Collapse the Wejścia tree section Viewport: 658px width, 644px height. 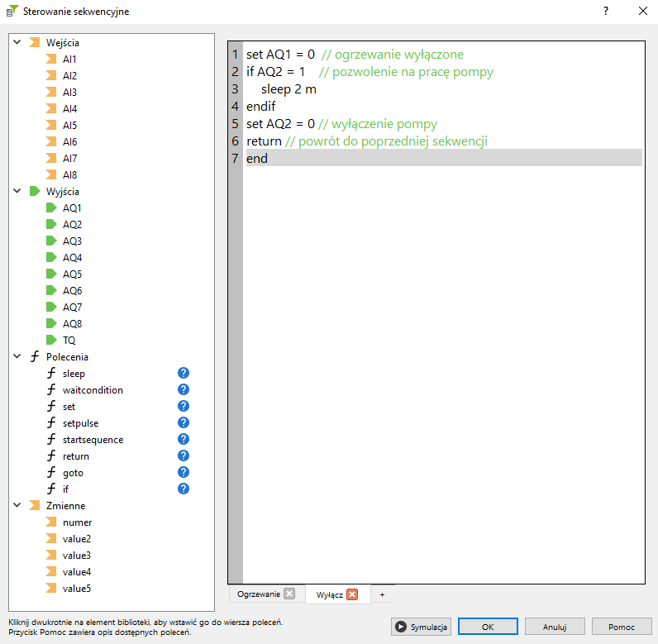click(17, 42)
